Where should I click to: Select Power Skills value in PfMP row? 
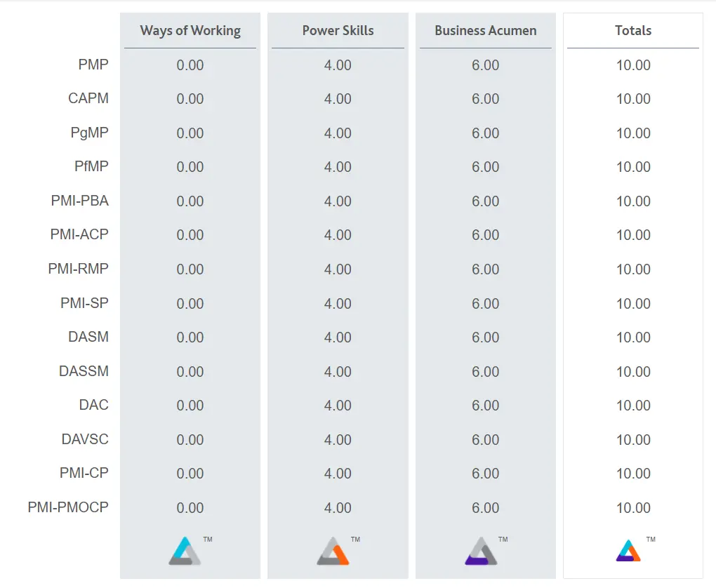338,167
